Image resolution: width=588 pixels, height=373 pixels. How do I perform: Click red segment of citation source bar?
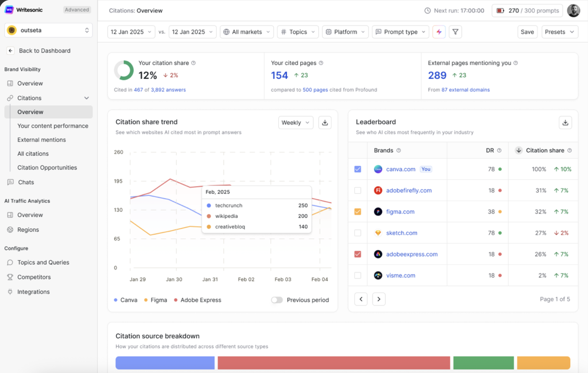coord(334,363)
